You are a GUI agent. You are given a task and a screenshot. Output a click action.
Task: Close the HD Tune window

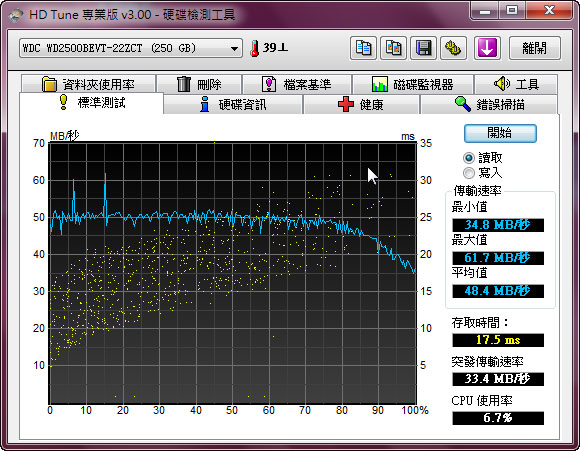pyautogui.click(x=549, y=11)
